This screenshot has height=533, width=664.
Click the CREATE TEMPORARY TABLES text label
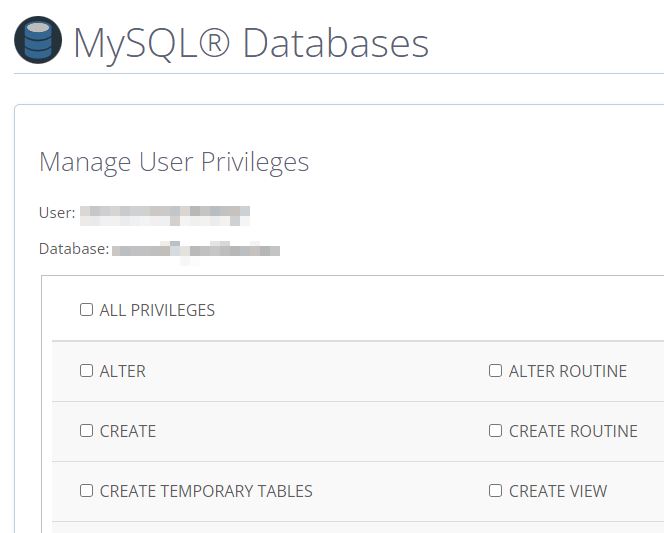(206, 491)
